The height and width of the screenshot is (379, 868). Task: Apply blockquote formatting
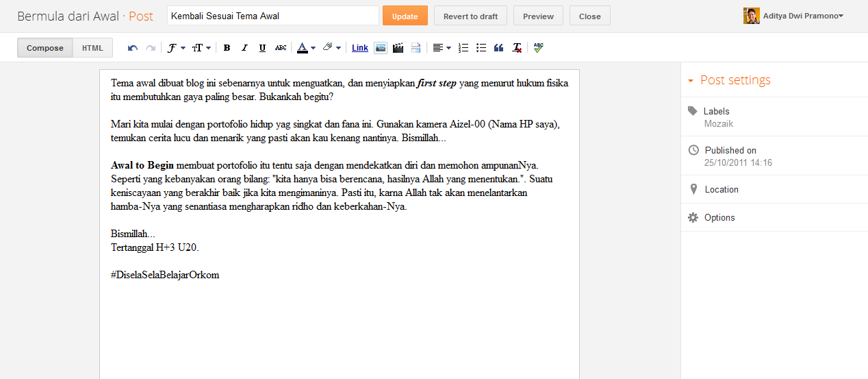(x=499, y=48)
